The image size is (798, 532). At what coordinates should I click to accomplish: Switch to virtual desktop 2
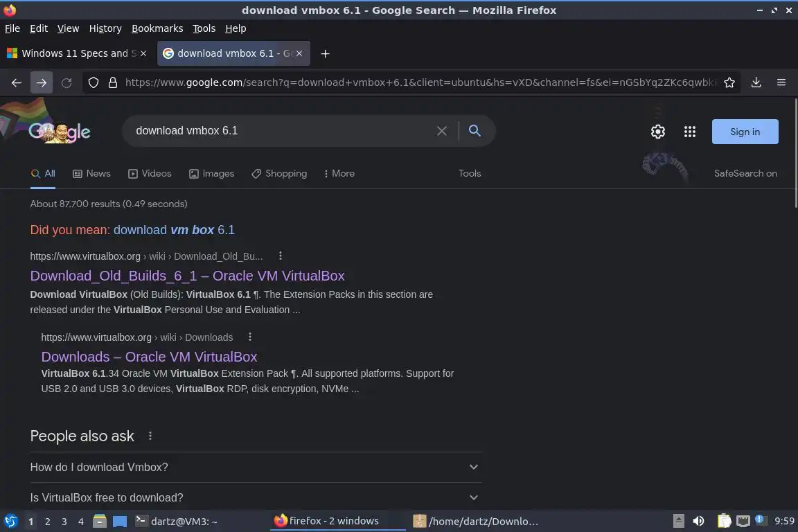[x=47, y=522]
